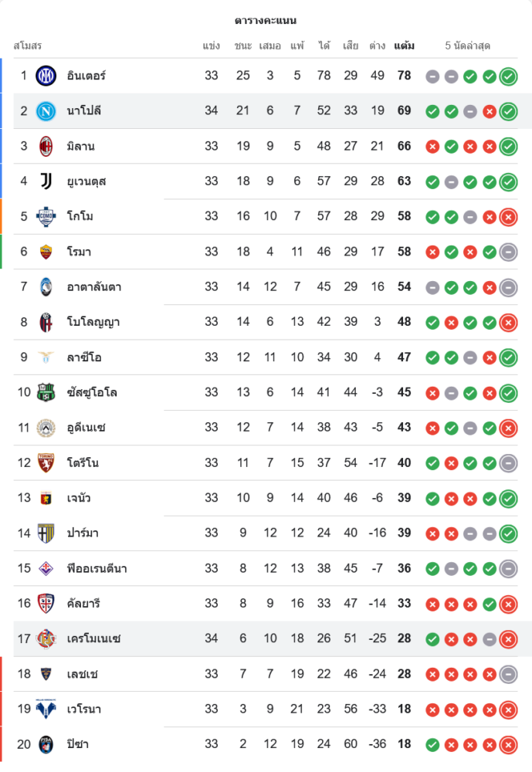Click the Parma crest icon
The image size is (532, 772).
pos(46,533)
